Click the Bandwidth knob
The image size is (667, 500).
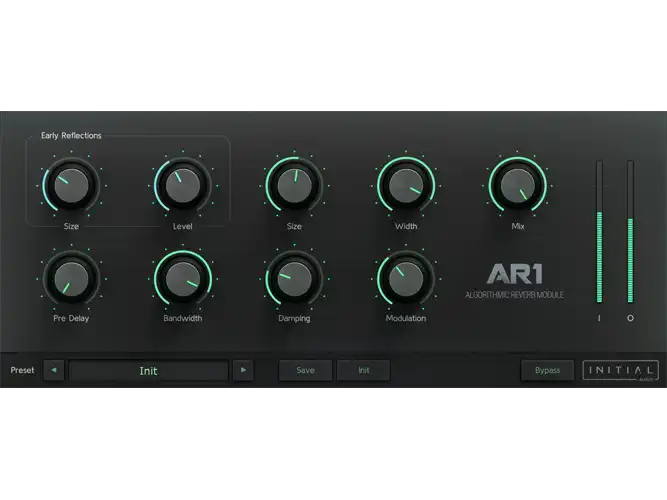[182, 279]
